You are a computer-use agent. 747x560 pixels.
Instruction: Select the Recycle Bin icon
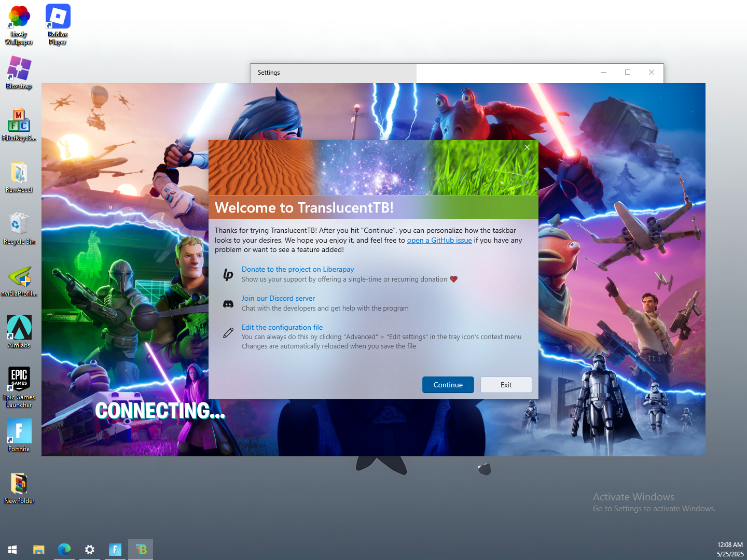(x=19, y=228)
